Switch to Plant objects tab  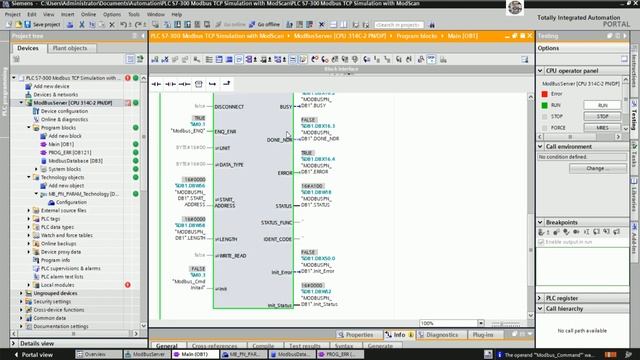pyautogui.click(x=70, y=48)
